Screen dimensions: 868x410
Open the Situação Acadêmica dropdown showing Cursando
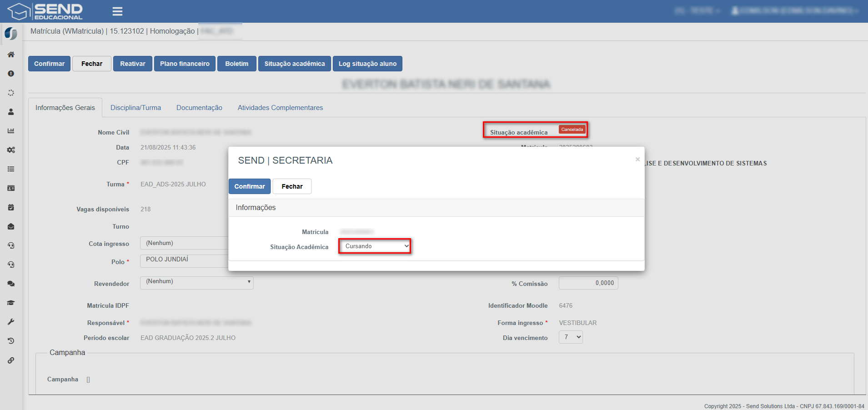(375, 246)
